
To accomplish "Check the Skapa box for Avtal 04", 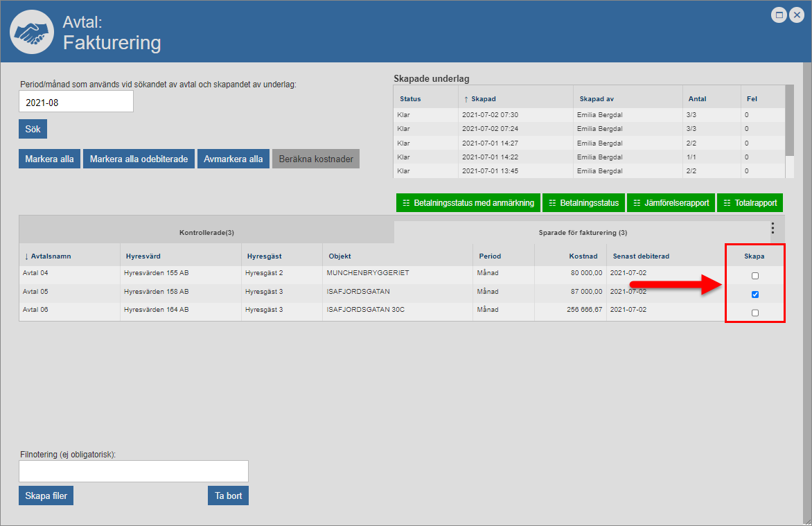I will coord(755,276).
